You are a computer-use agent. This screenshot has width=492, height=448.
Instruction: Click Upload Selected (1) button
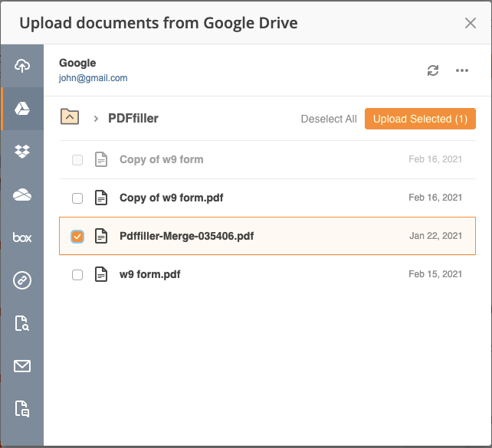pos(420,119)
